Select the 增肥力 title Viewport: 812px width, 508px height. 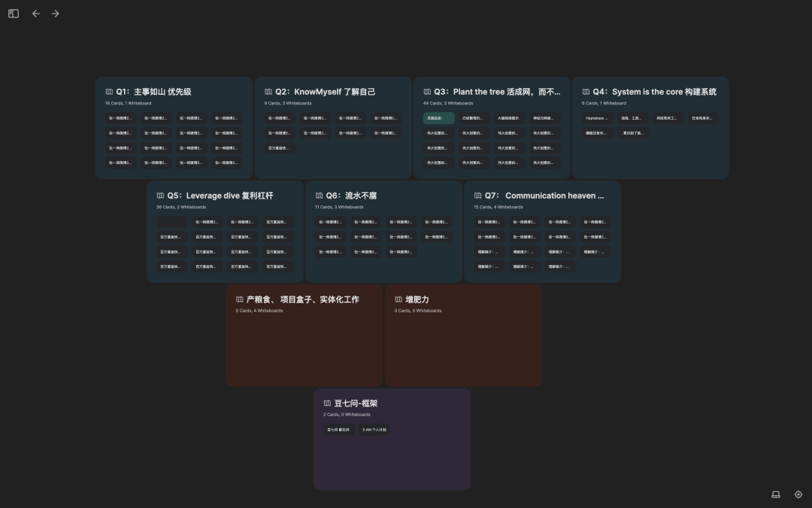pos(417,299)
